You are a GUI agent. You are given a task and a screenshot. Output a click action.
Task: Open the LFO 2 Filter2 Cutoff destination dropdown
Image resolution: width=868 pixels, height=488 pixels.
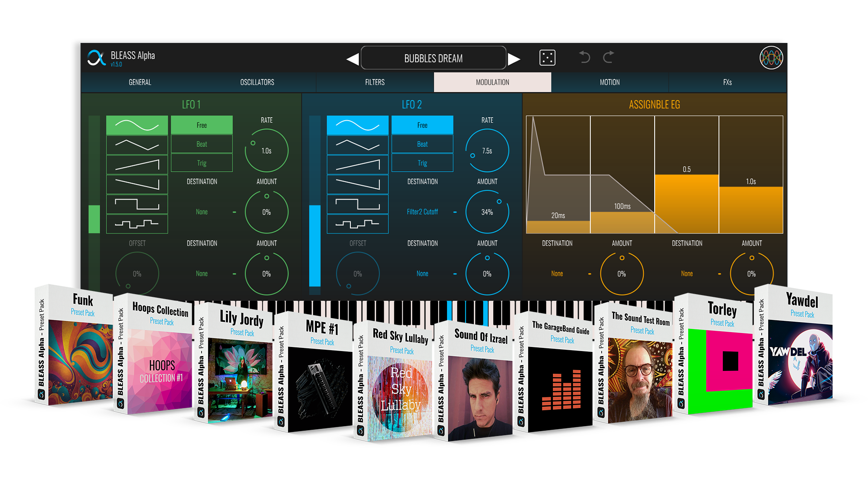[422, 212]
